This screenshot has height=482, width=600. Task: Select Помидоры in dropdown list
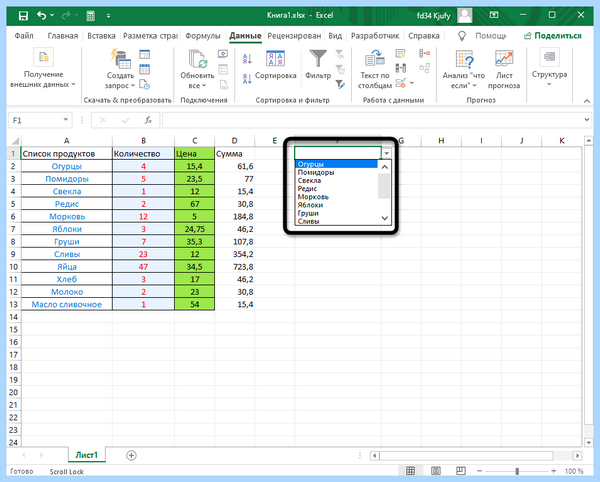click(x=336, y=172)
